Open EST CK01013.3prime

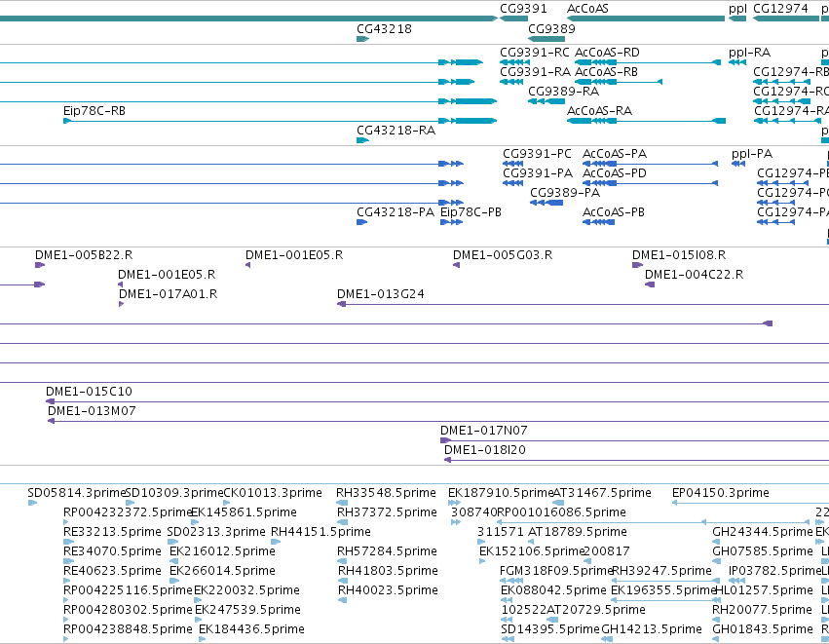273,493
